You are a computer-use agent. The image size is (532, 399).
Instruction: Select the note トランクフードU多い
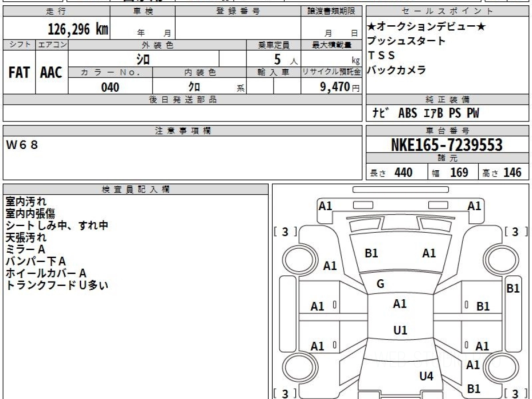(57, 286)
